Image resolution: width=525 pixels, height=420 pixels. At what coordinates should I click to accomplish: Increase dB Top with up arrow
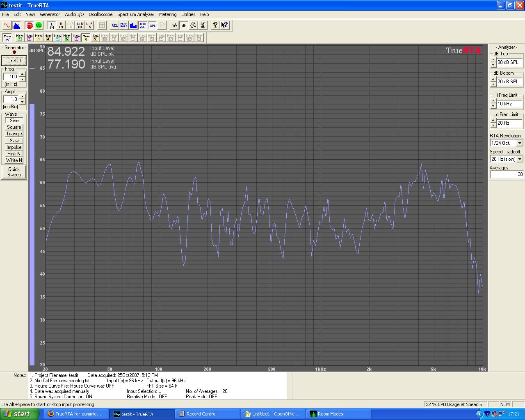[x=493, y=60]
